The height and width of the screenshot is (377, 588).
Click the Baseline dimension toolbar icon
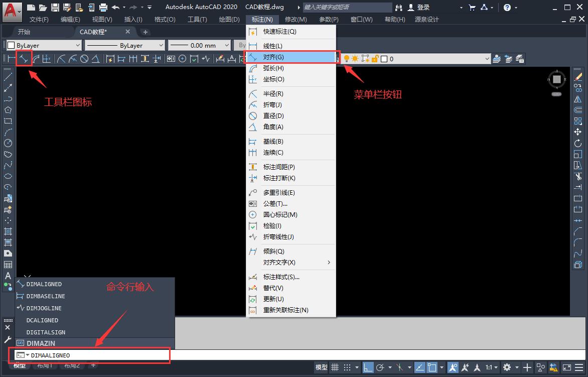pyautogui.click(x=121, y=59)
